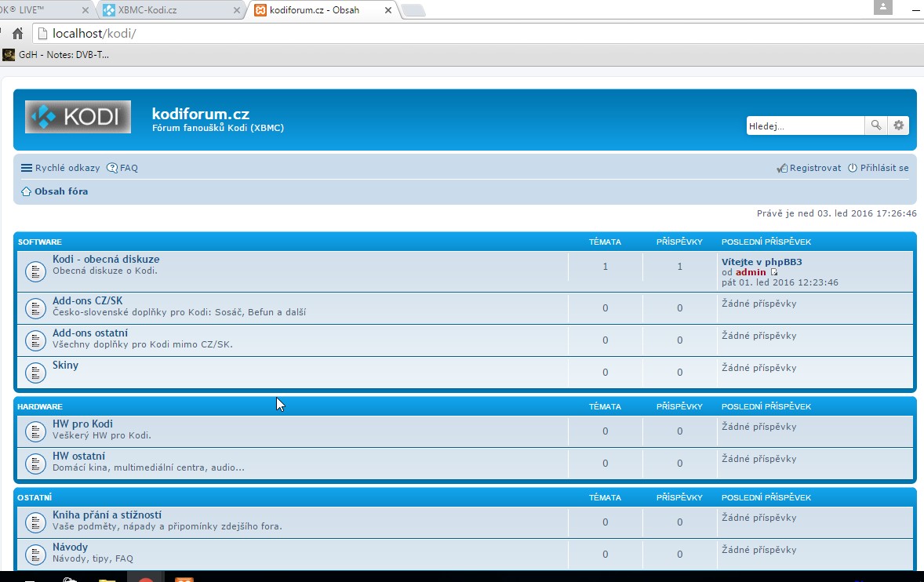Image resolution: width=924 pixels, height=582 pixels.
Task: Click the home icon beside Obsah fóra
Action: (x=26, y=191)
